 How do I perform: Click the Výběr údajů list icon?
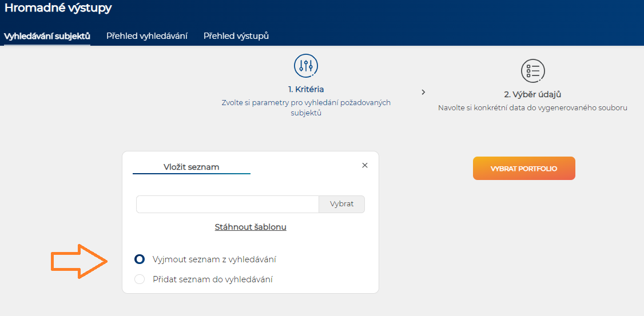[532, 71]
